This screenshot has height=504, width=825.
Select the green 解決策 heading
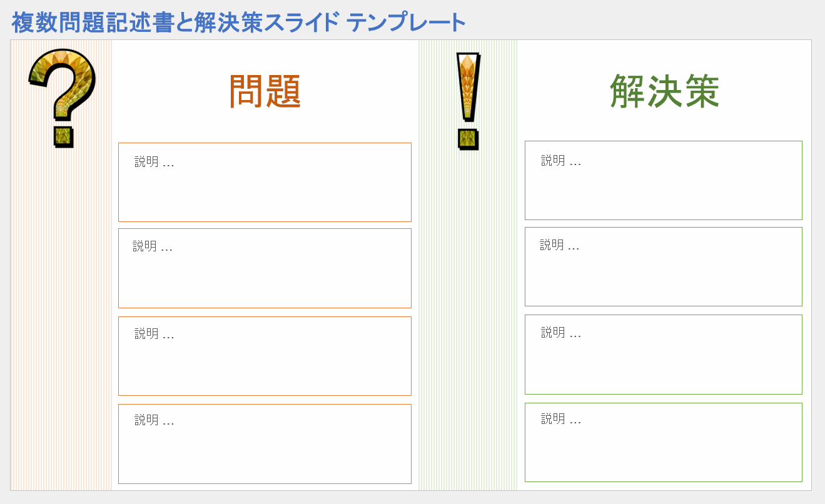pos(664,91)
